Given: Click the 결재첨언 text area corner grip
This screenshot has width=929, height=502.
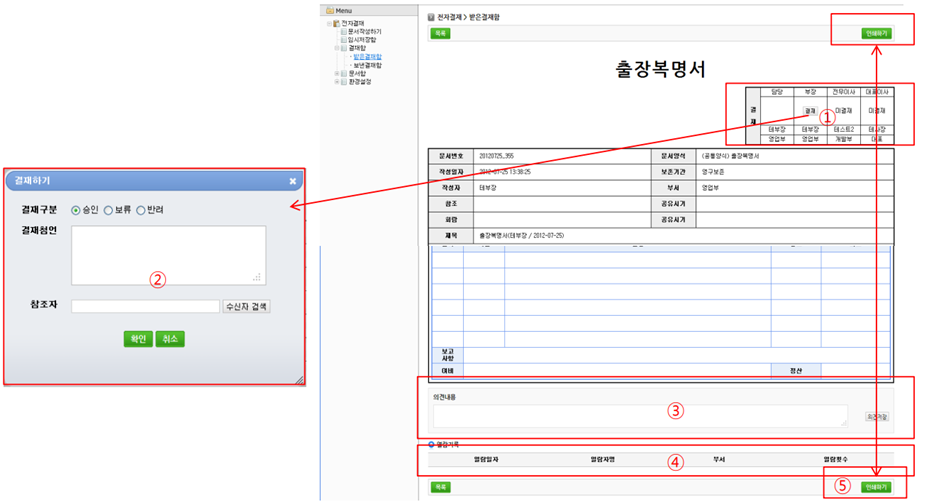Looking at the screenshot, I should 257,277.
